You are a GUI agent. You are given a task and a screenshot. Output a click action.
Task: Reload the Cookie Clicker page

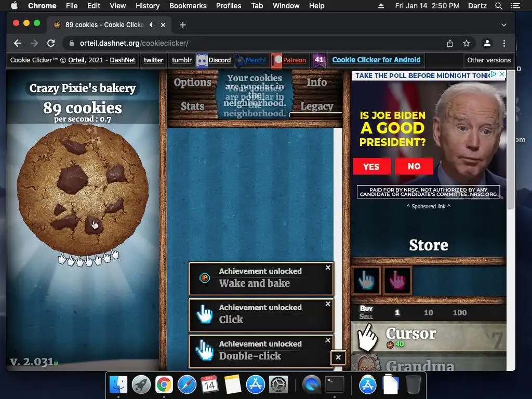click(51, 43)
